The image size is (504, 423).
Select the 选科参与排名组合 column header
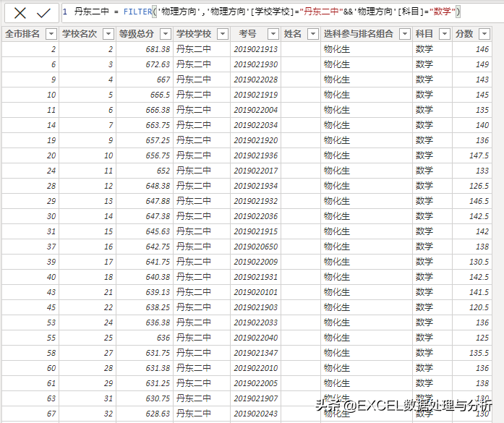tap(359, 34)
